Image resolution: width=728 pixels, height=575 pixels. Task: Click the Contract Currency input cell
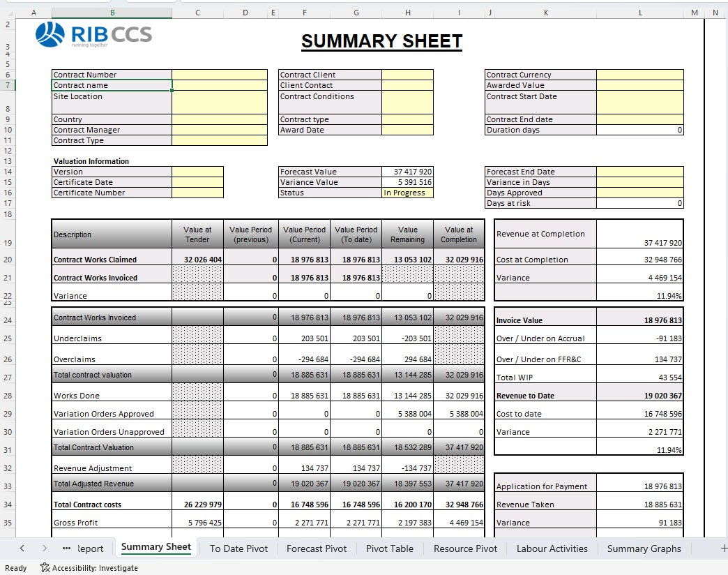pyautogui.click(x=639, y=75)
